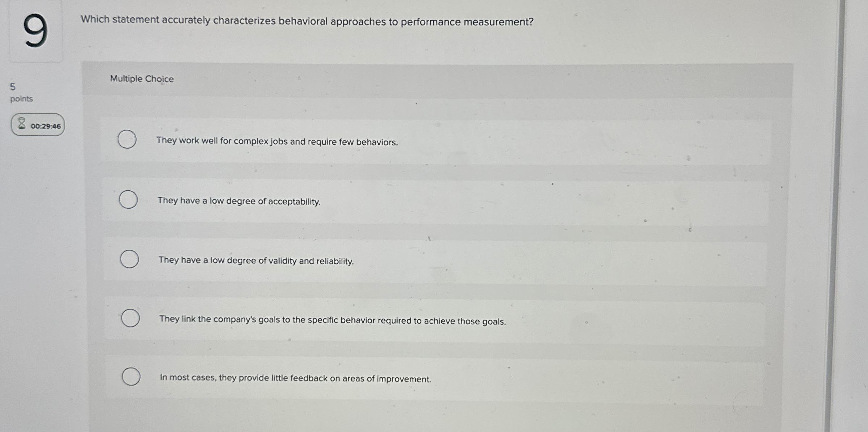
Task: Click the hourglass timer icon
Action: tap(22, 124)
